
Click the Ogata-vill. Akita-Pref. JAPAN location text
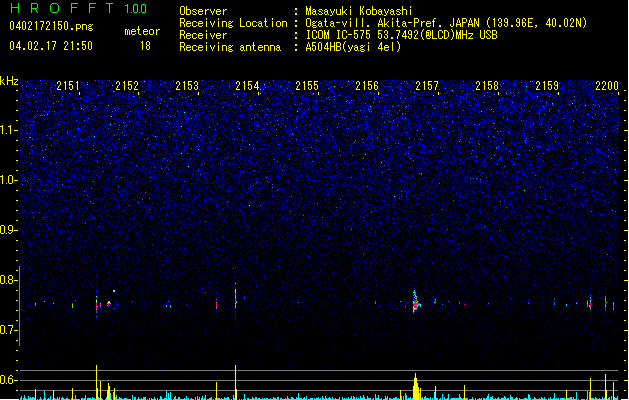click(446, 23)
